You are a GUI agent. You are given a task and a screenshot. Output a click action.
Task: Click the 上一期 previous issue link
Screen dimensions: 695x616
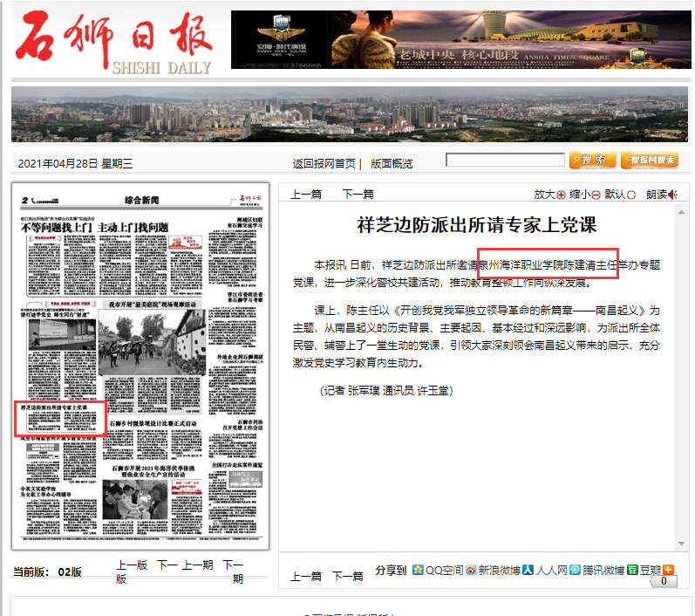pyautogui.click(x=197, y=565)
